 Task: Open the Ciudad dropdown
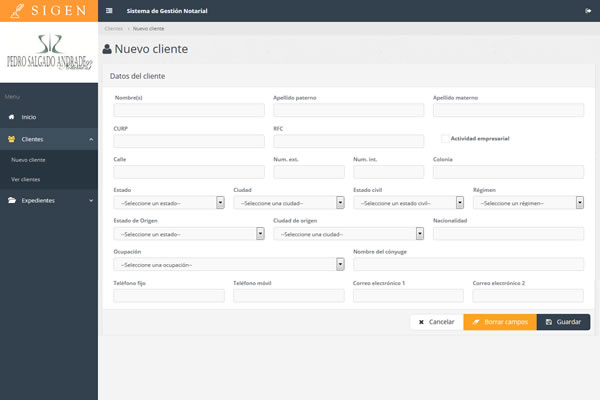(x=289, y=202)
